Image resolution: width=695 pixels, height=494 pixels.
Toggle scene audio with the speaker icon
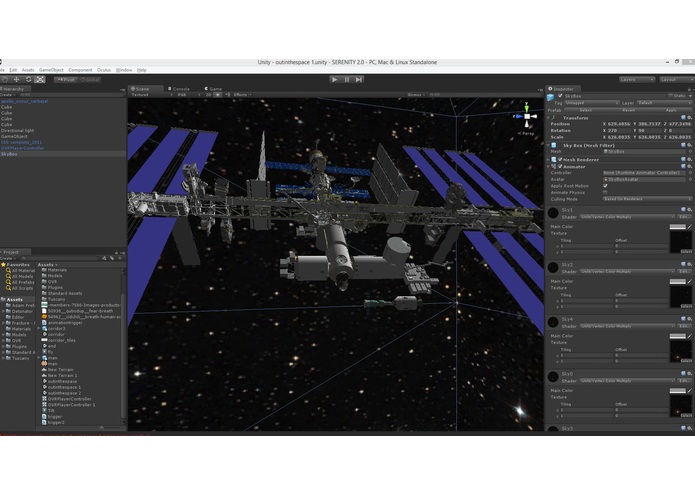tap(227, 95)
